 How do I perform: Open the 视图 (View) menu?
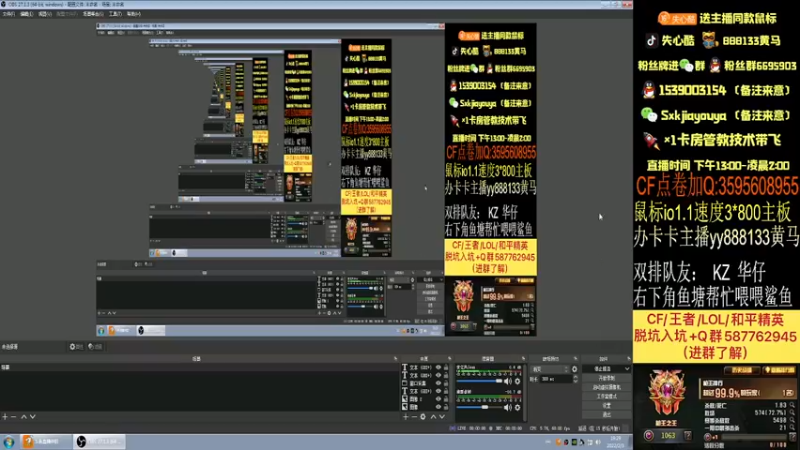[45, 14]
